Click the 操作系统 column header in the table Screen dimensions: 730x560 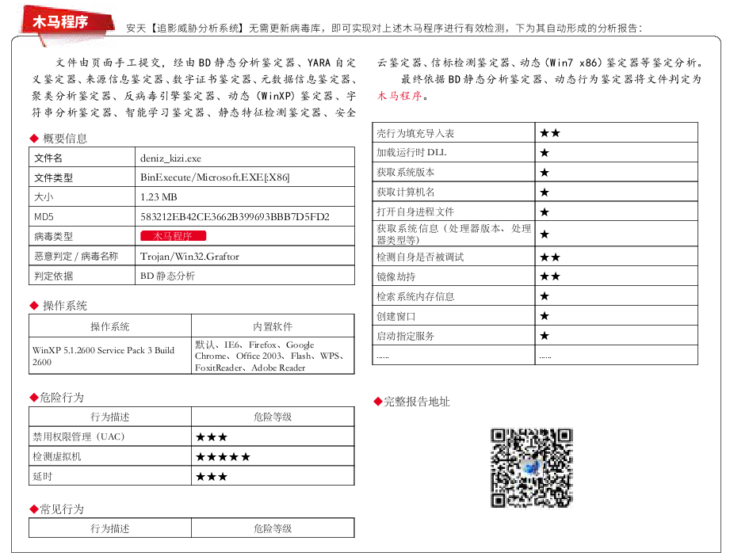pos(110,326)
